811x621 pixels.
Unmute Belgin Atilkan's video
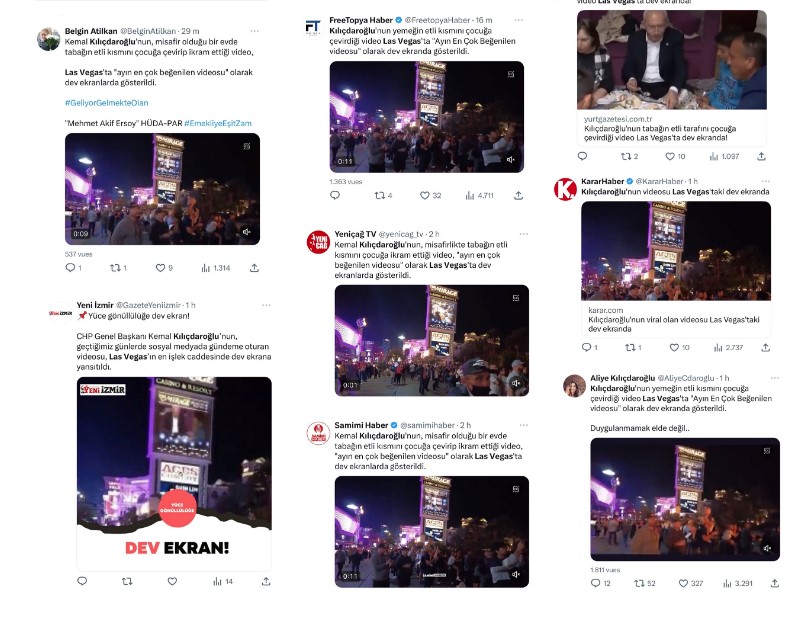[x=247, y=232]
